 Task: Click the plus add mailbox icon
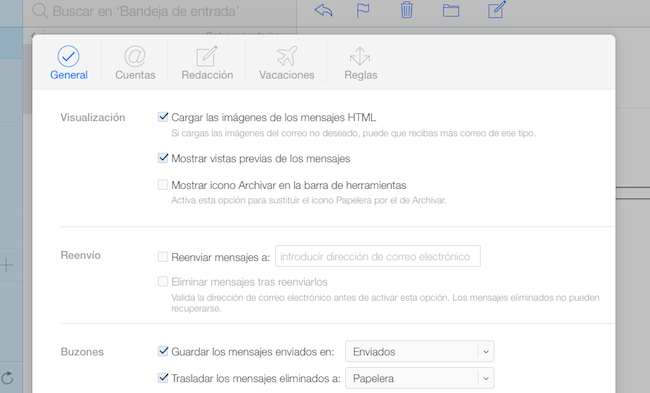click(6, 265)
